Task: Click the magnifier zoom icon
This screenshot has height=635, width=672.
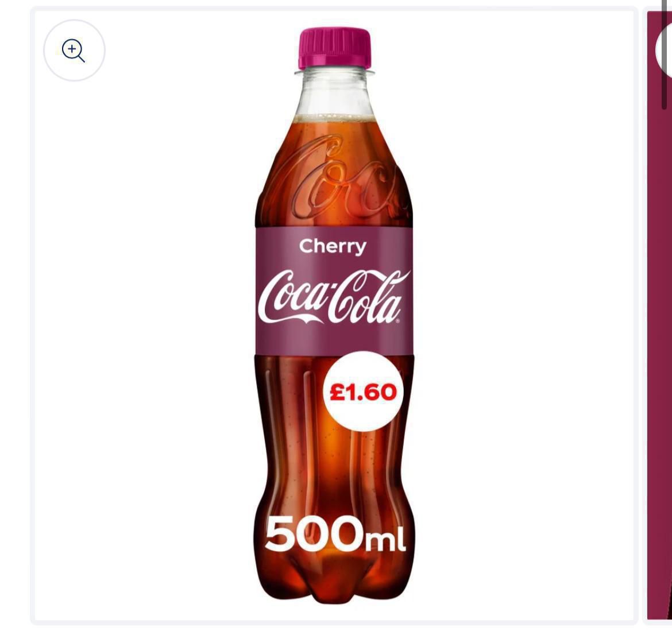Action: pos(74,51)
